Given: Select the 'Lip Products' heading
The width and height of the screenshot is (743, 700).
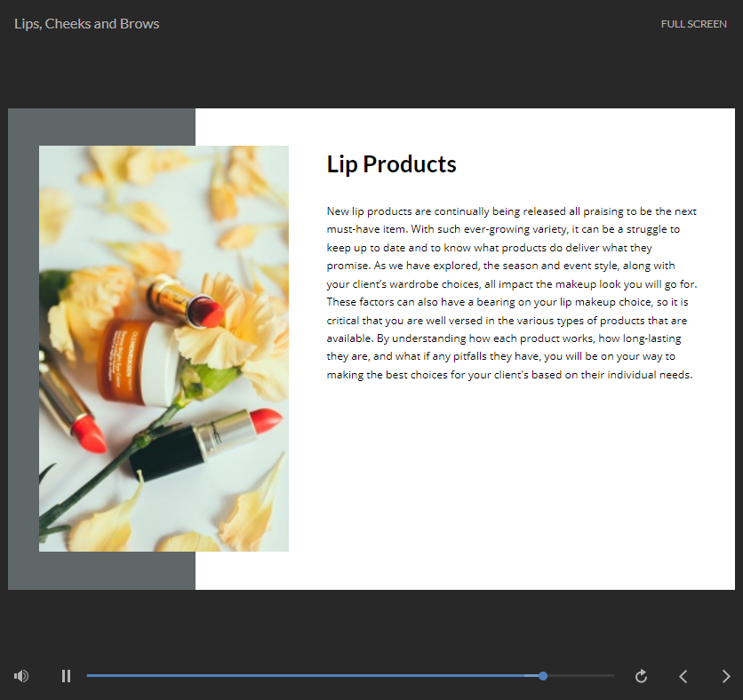Looking at the screenshot, I should tap(391, 164).
